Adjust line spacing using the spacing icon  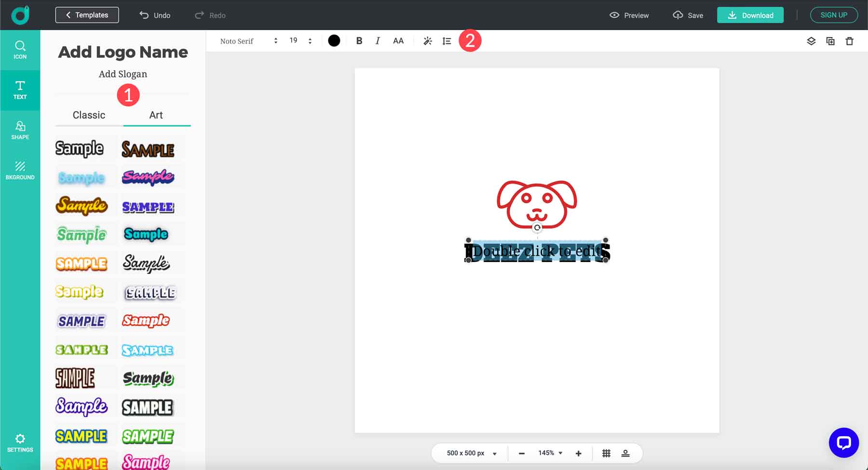(447, 41)
